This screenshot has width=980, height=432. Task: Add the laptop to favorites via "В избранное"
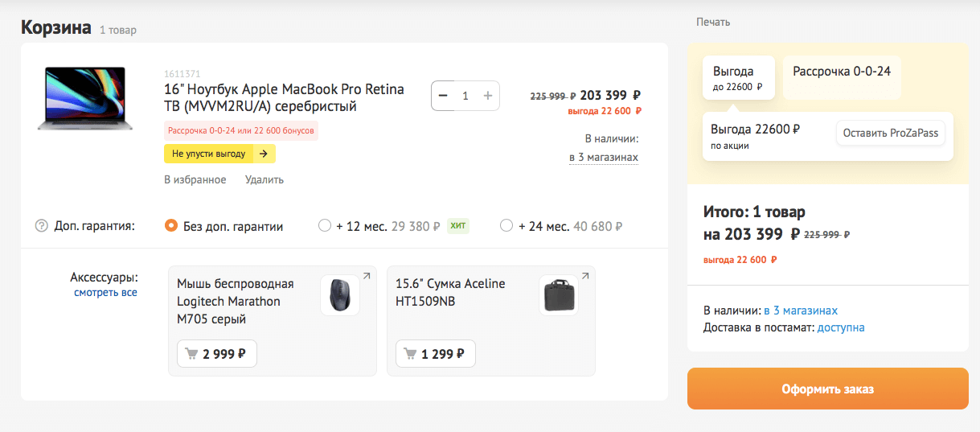point(195,180)
